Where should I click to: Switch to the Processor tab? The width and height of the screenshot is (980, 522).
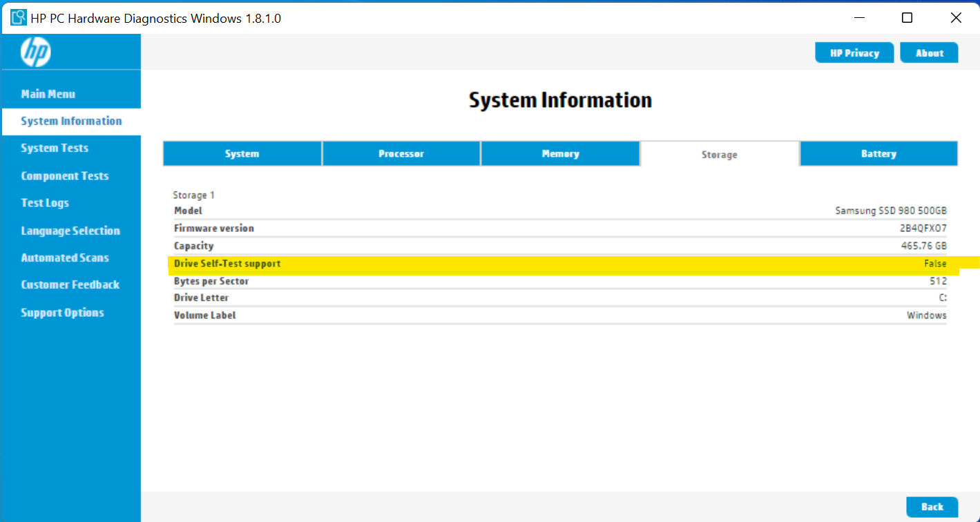tap(401, 154)
